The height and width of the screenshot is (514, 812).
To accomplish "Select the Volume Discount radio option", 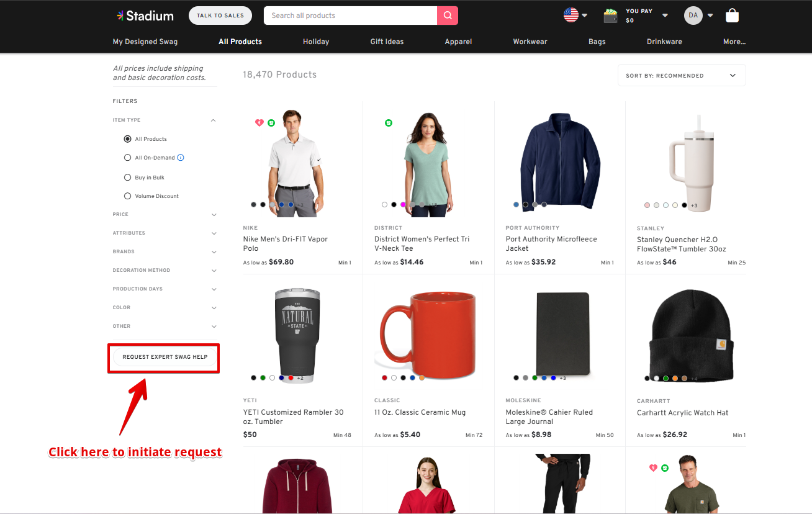I will coord(128,196).
